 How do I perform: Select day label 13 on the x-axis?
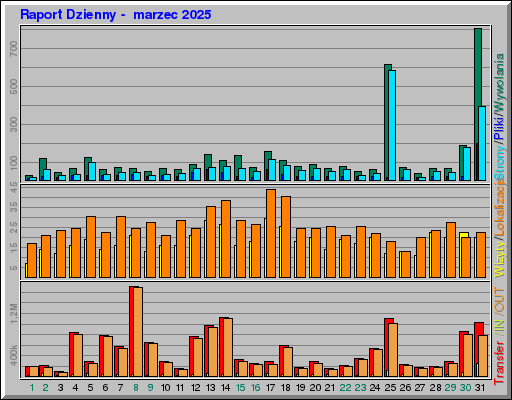click(x=211, y=388)
